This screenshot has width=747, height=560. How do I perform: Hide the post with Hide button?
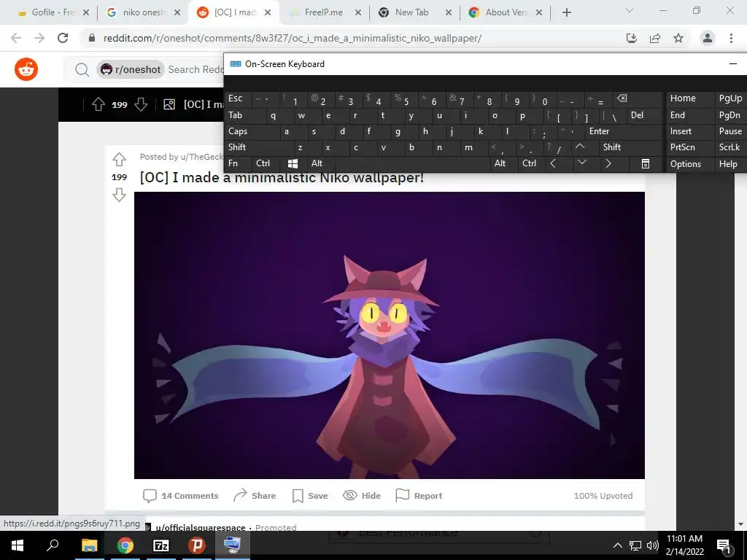pyautogui.click(x=362, y=496)
